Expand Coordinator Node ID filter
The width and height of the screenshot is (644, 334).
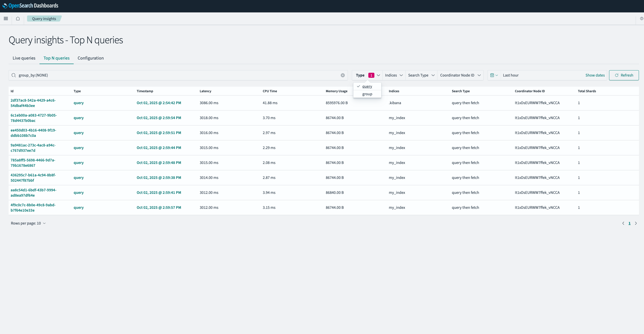point(460,75)
